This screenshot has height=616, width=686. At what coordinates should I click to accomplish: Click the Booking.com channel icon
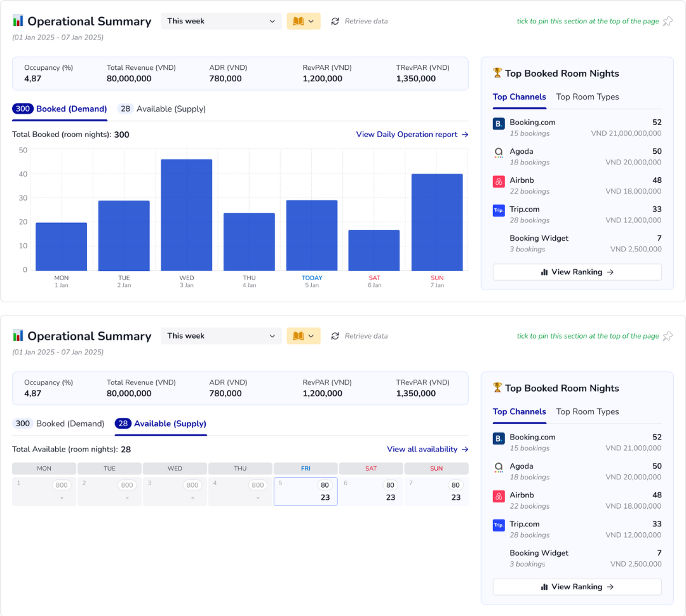498,124
